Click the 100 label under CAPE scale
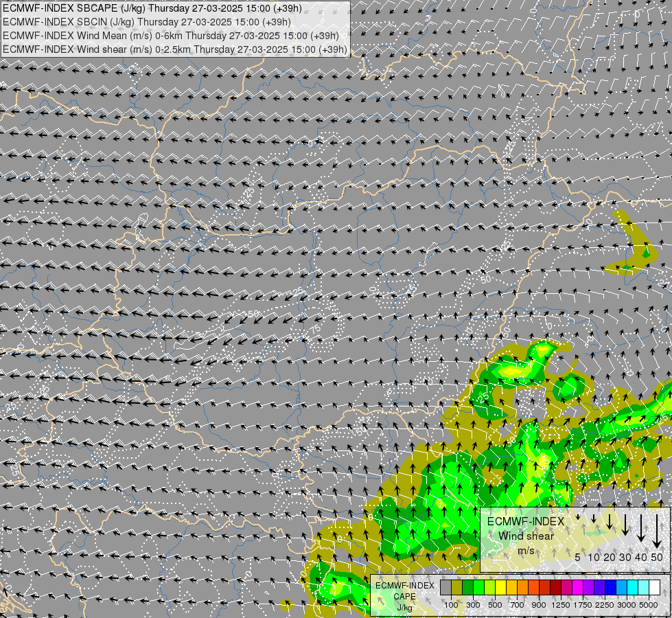 point(451,605)
